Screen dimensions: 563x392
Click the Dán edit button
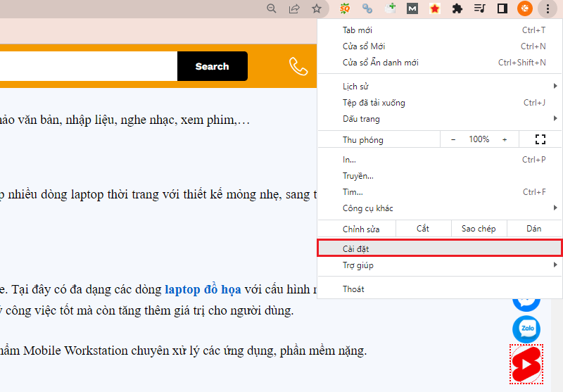click(534, 229)
